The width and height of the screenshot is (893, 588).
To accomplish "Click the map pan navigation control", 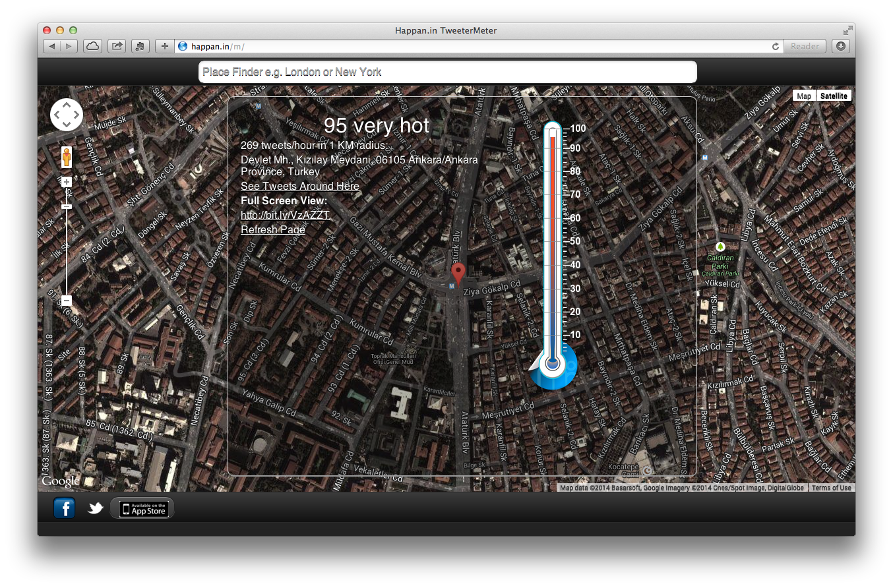I will click(x=67, y=115).
